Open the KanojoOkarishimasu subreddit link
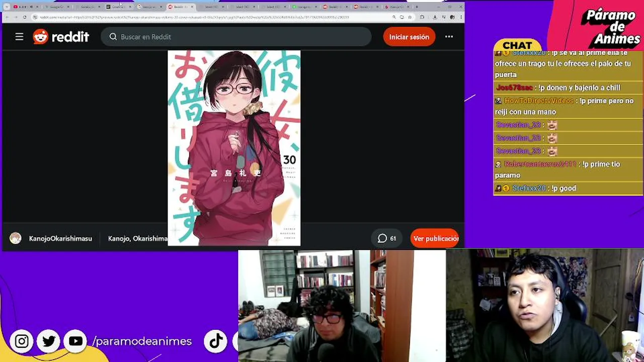The width and height of the screenshot is (644, 362). pos(60,238)
